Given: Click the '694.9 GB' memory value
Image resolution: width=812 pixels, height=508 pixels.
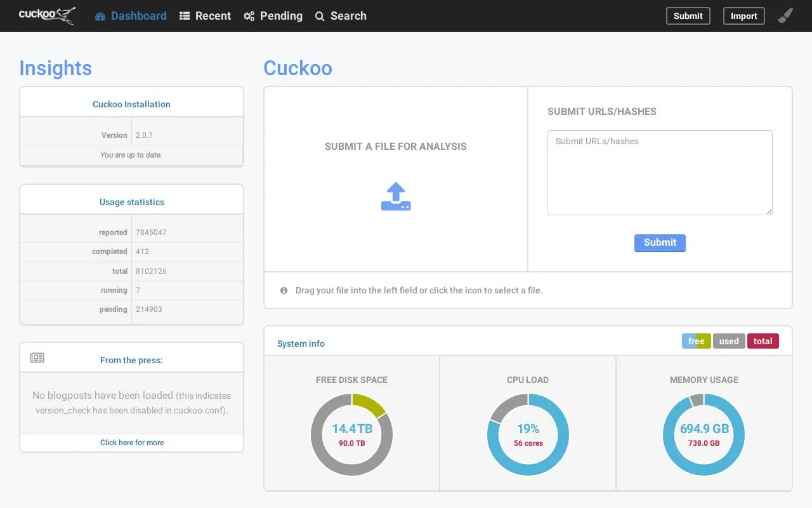Looking at the screenshot, I should pos(704,429).
